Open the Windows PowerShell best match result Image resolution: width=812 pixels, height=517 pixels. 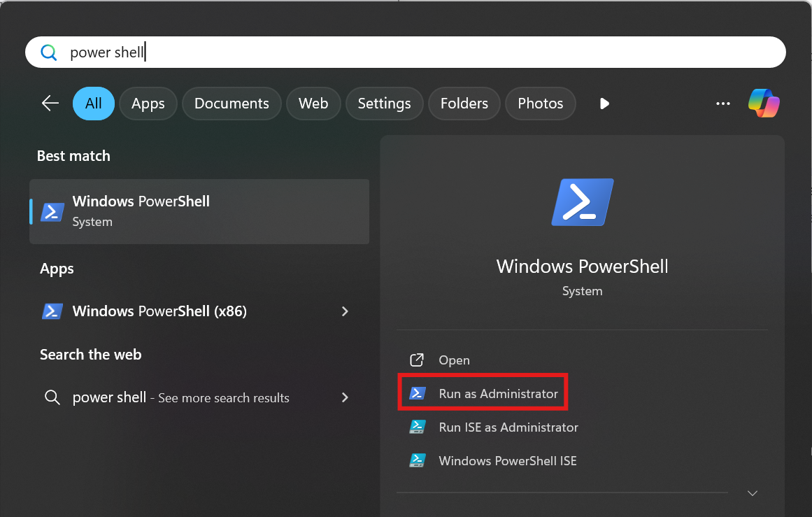click(x=199, y=211)
